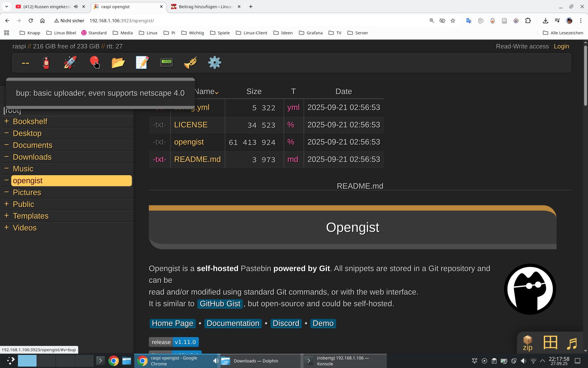The width and height of the screenshot is (588, 368).
Task: Collapse the Downloads folder toggle
Action: click(7, 156)
